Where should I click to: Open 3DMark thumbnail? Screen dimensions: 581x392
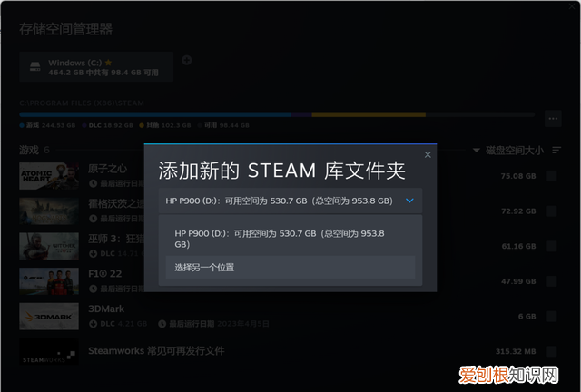[49, 317]
